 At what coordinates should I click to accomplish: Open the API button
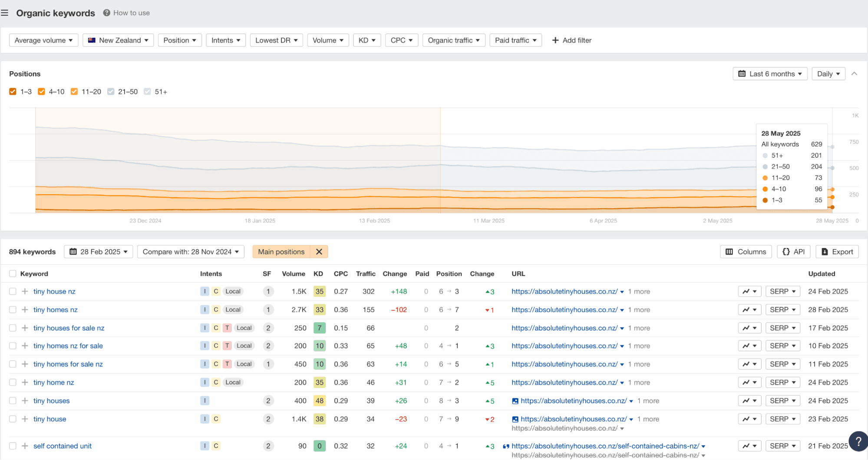point(793,252)
